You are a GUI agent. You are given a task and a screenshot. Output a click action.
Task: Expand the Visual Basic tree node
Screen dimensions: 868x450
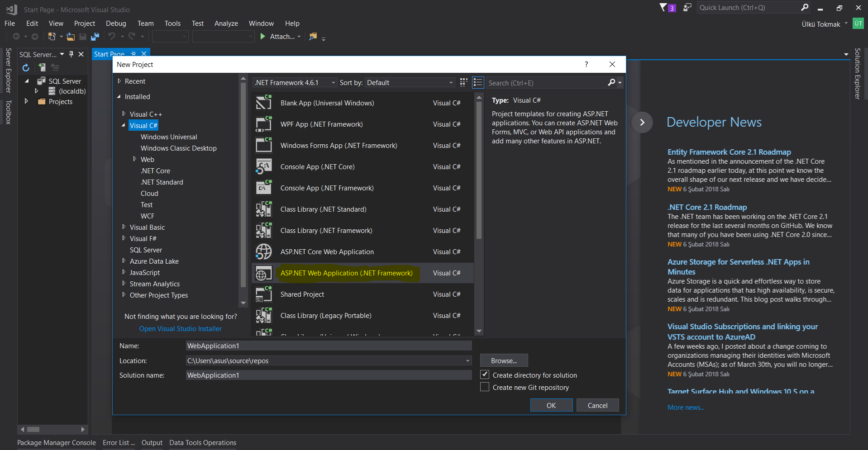pyautogui.click(x=124, y=227)
